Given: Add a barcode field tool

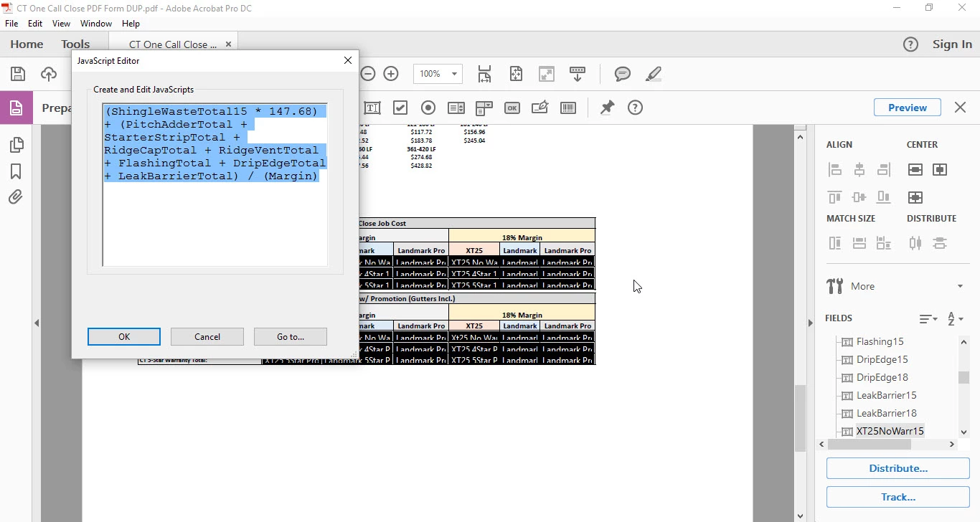Looking at the screenshot, I should click(x=568, y=108).
